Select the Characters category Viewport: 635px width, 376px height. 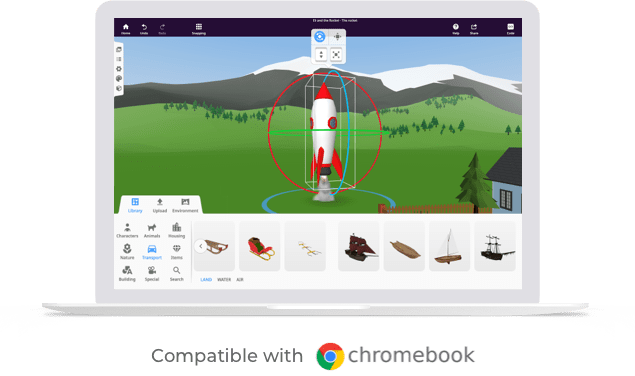coord(127,231)
